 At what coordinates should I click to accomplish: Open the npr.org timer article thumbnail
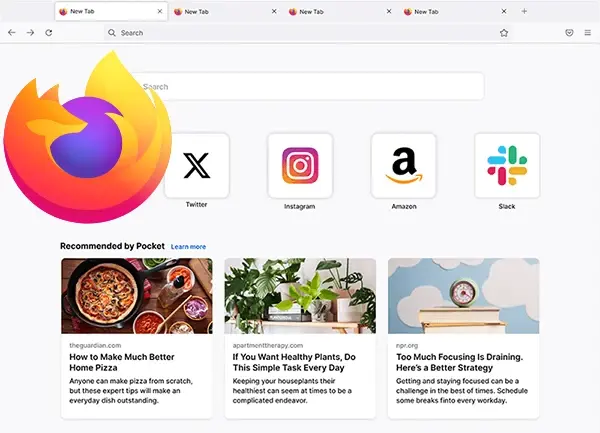pos(464,296)
